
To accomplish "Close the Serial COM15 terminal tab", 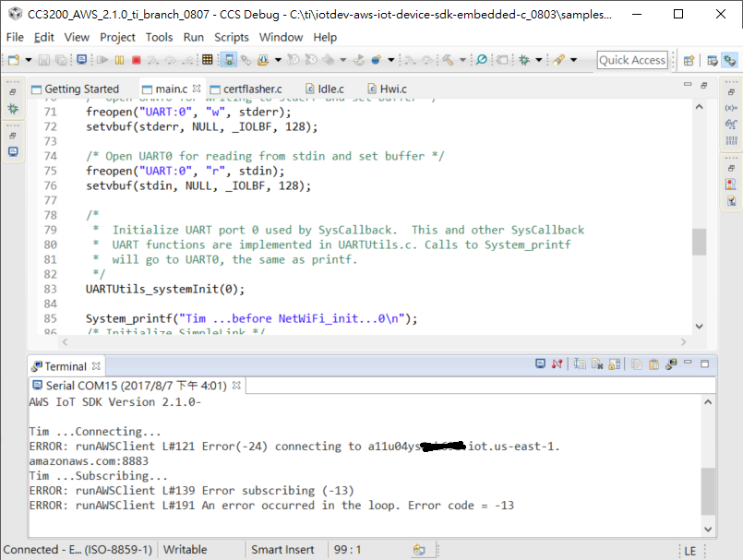I will (x=236, y=386).
